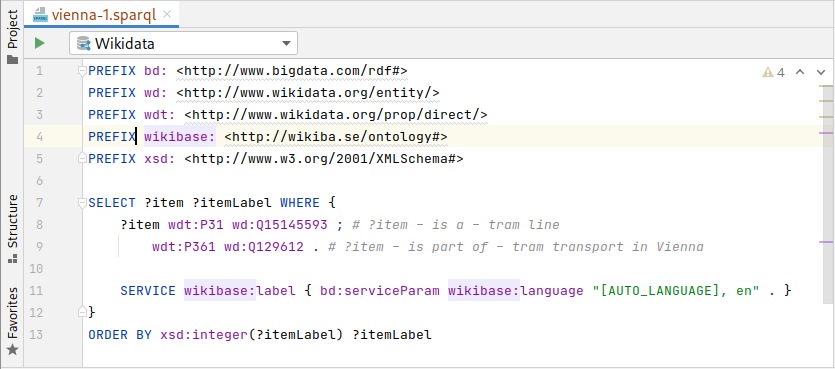Go to previous highlighted problem arrow

pyautogui.click(x=800, y=72)
